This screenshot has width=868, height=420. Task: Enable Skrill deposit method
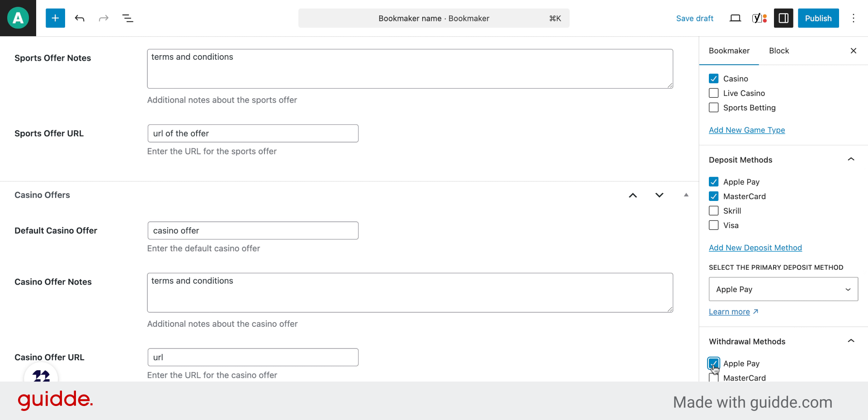pyautogui.click(x=713, y=211)
